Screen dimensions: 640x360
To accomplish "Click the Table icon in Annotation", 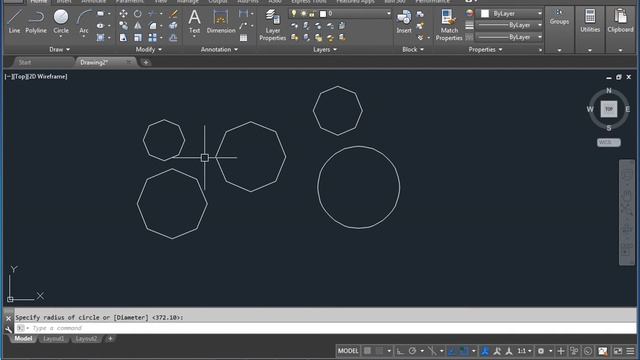I will [x=244, y=38].
